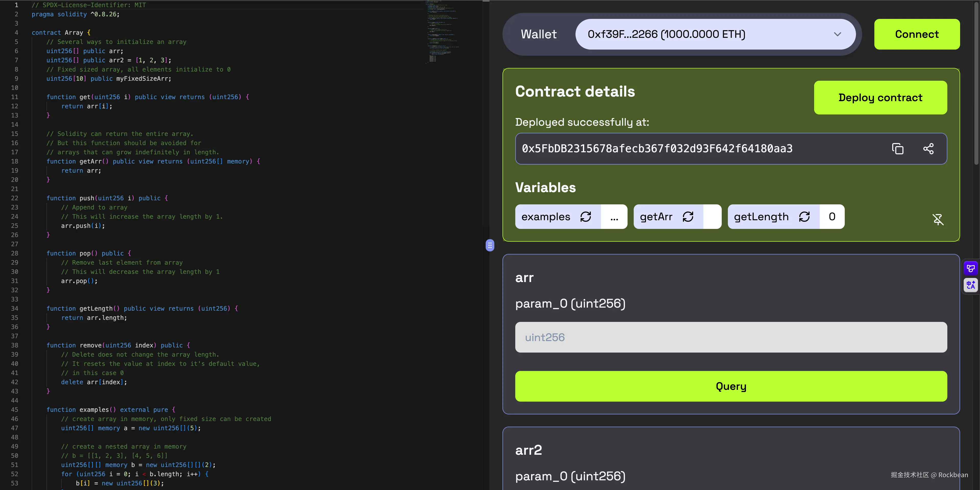Refresh the getArr variable
The width and height of the screenshot is (980, 490).
[x=688, y=217]
